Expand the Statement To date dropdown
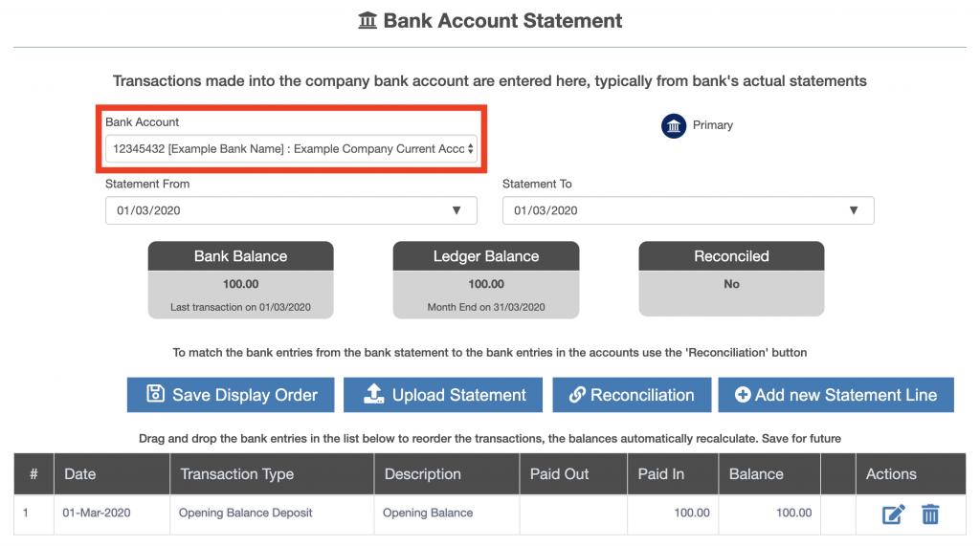 point(688,210)
